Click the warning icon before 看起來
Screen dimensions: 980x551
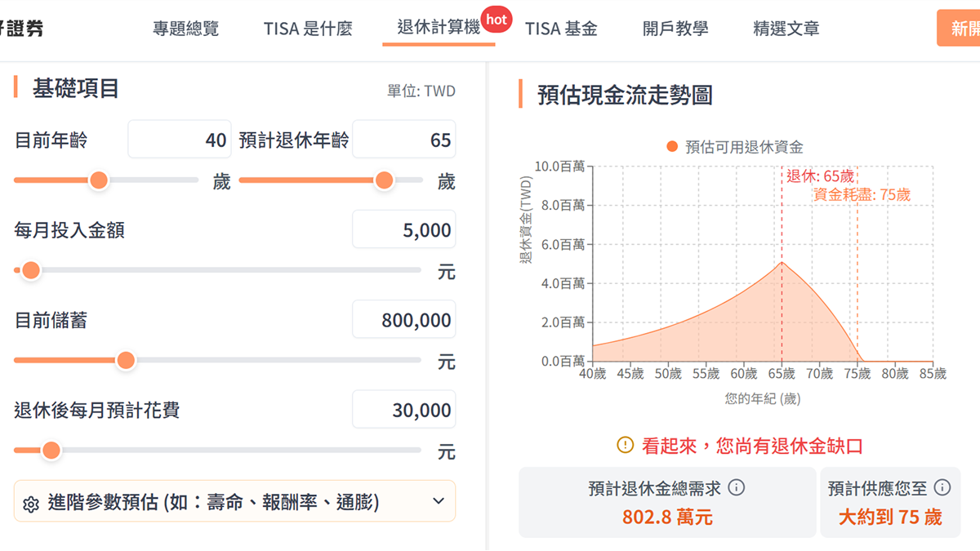point(625,446)
